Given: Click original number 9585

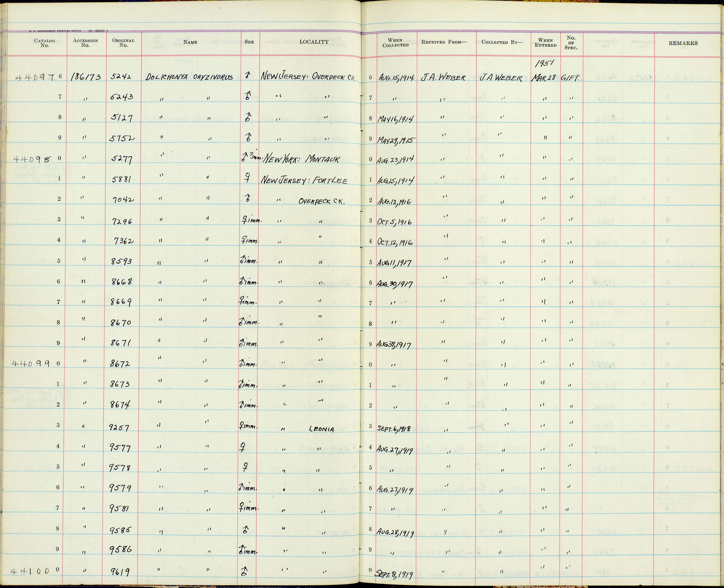Looking at the screenshot, I should (120, 529).
